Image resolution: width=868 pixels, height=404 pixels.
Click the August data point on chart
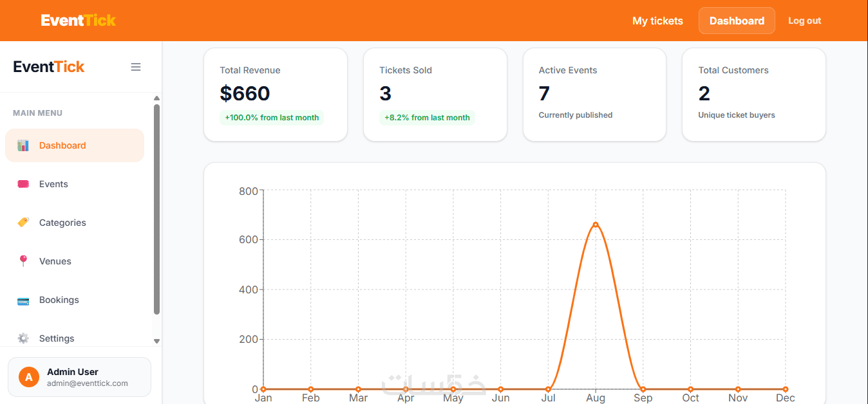(596, 225)
